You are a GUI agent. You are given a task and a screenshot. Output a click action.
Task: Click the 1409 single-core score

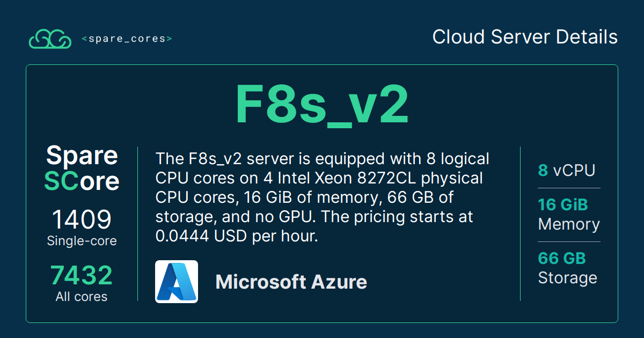click(82, 219)
